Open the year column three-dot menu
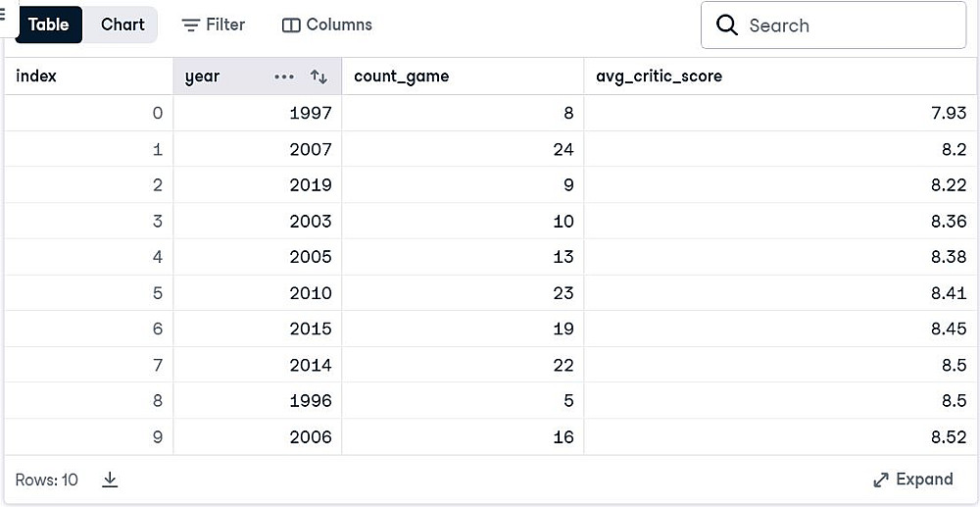The image size is (980, 507). (x=284, y=76)
